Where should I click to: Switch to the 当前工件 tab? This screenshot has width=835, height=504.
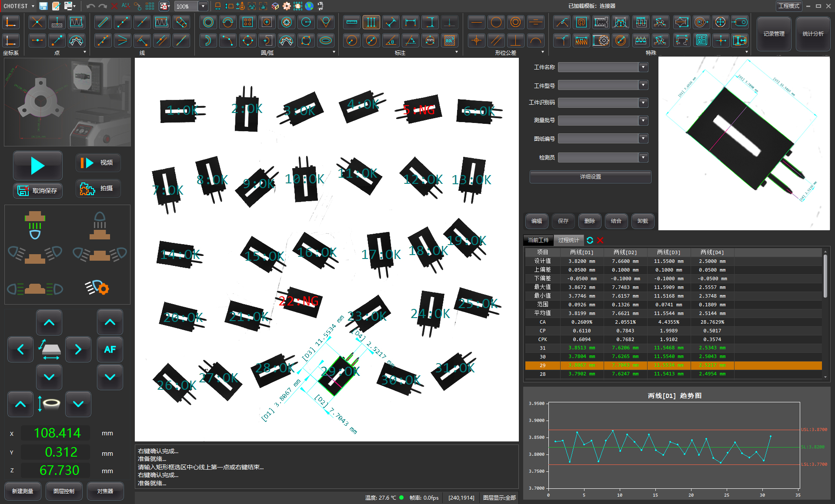pyautogui.click(x=538, y=240)
